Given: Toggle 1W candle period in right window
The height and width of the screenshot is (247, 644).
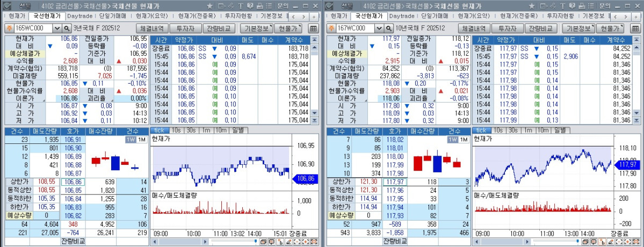Looking at the screenshot, I should (x=453, y=140).
